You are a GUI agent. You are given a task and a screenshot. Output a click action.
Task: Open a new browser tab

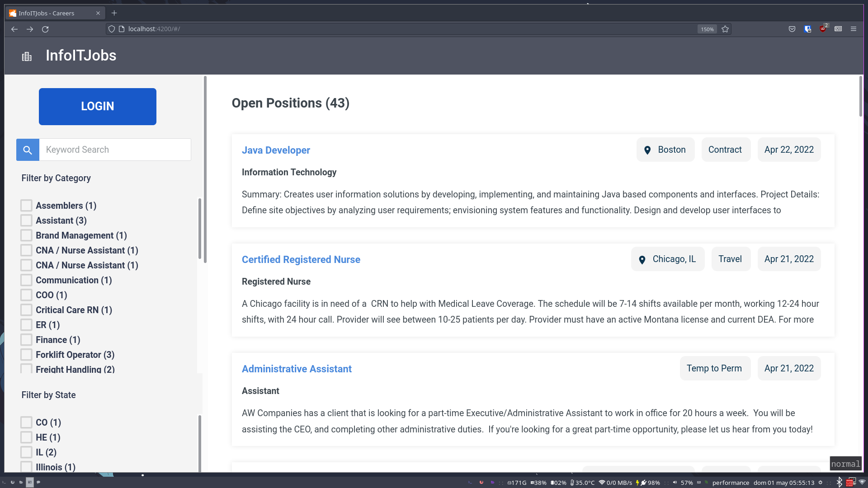[x=114, y=13]
